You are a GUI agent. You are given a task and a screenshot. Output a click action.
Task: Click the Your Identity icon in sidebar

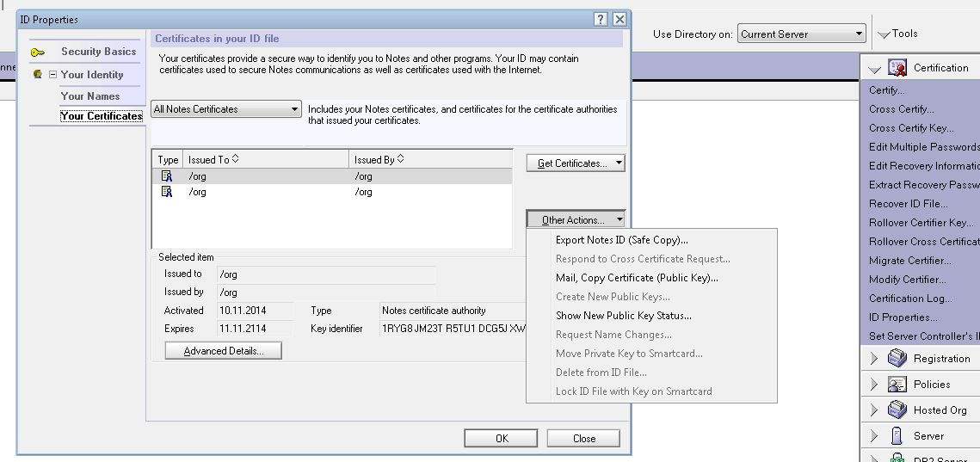pyautogui.click(x=38, y=75)
